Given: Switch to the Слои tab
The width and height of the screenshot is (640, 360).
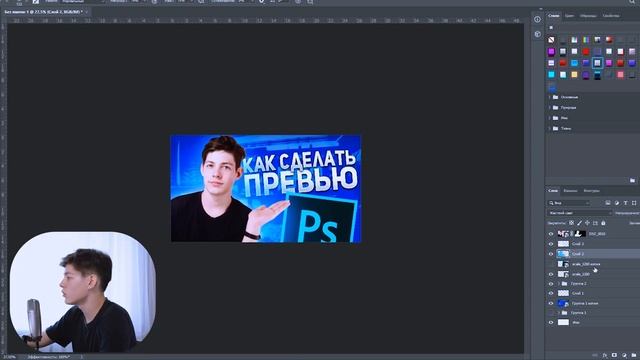Looking at the screenshot, I should point(553,191).
